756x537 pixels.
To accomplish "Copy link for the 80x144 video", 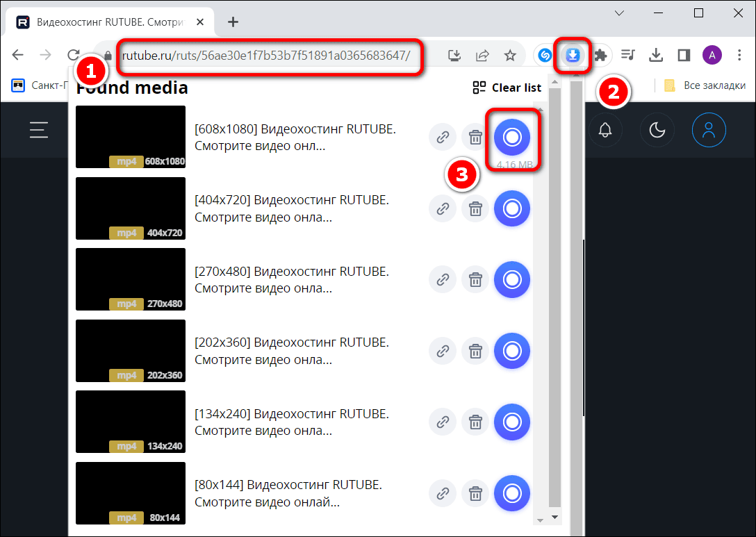I will (x=443, y=494).
